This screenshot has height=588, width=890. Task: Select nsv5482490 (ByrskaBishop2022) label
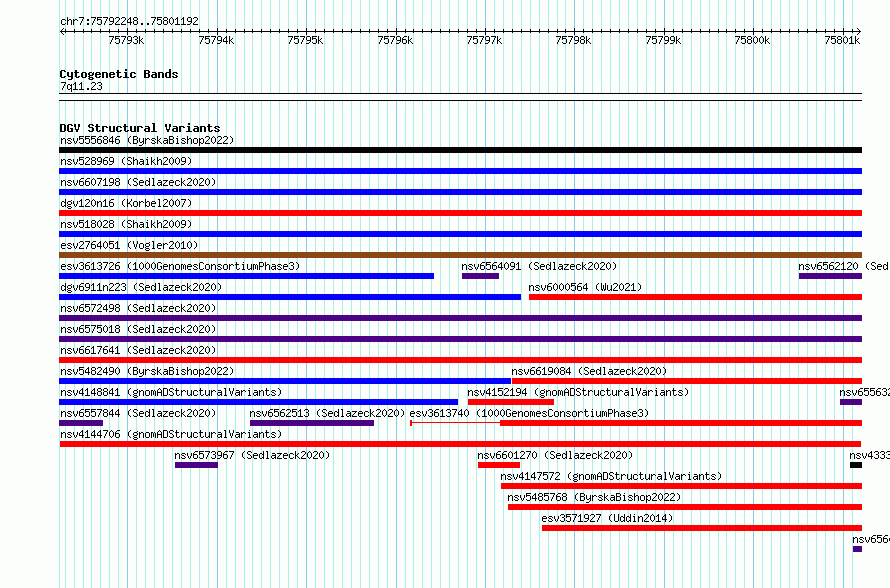(147, 371)
